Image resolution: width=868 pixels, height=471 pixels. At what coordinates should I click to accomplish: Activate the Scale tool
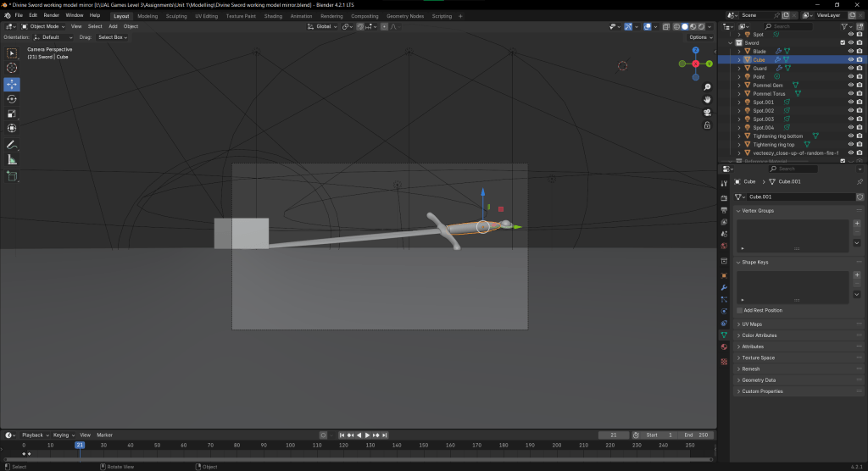pyautogui.click(x=12, y=114)
